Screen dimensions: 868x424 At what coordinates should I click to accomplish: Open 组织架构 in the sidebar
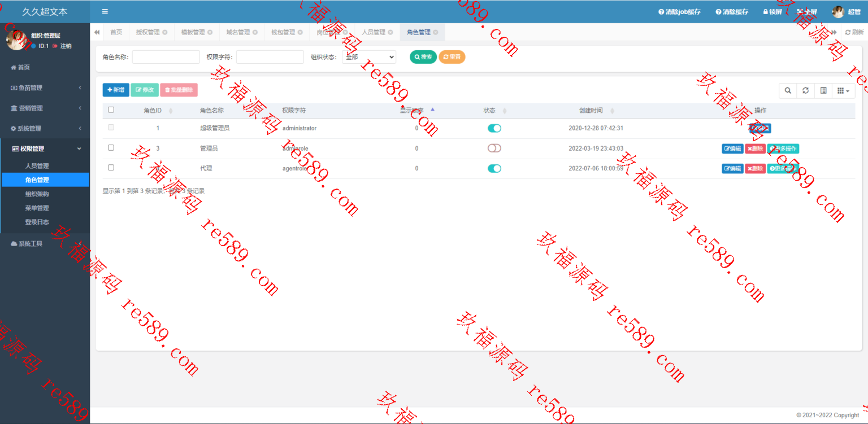click(x=45, y=194)
